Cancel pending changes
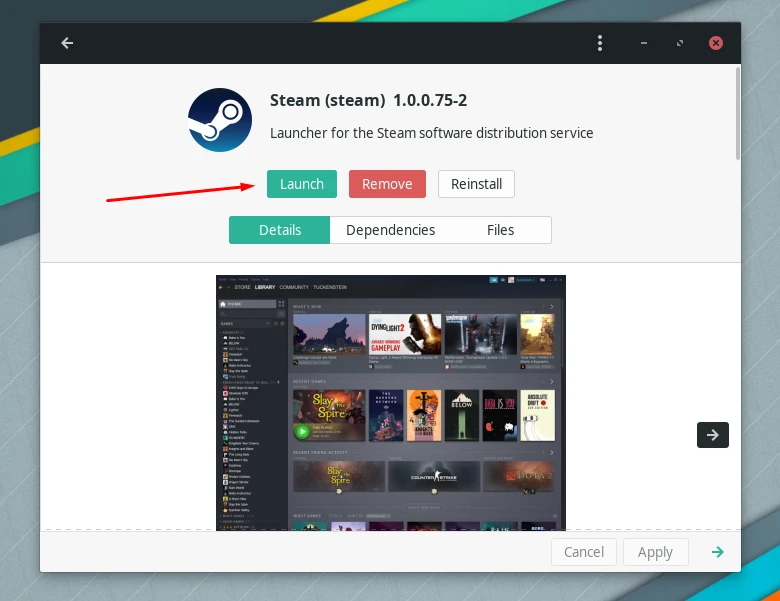 pos(584,552)
